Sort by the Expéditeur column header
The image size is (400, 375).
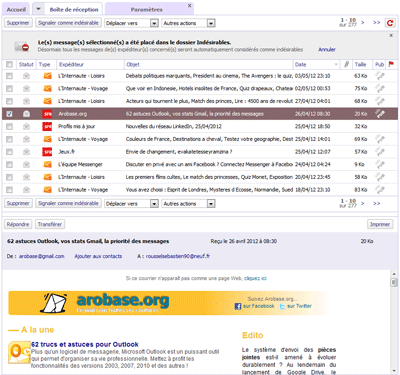point(71,64)
